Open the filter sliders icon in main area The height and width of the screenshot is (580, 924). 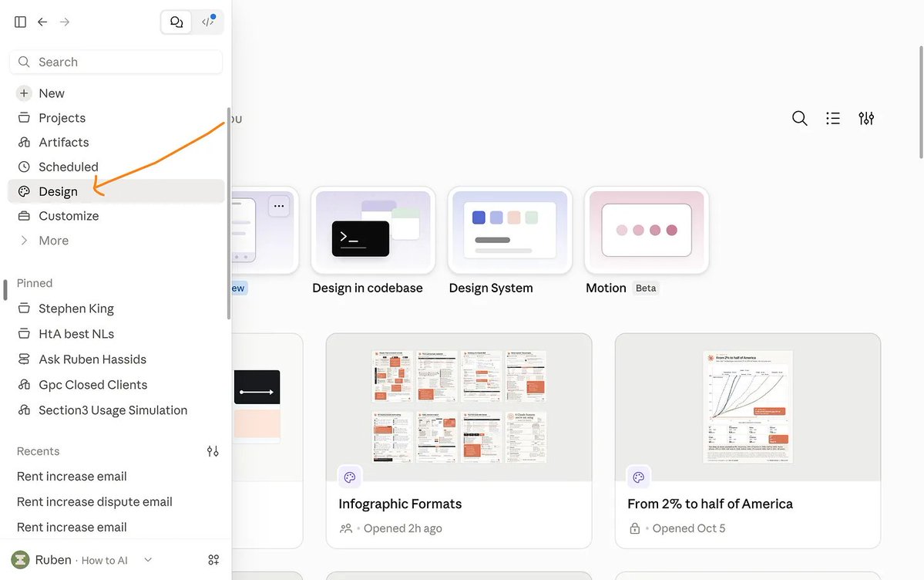(866, 118)
